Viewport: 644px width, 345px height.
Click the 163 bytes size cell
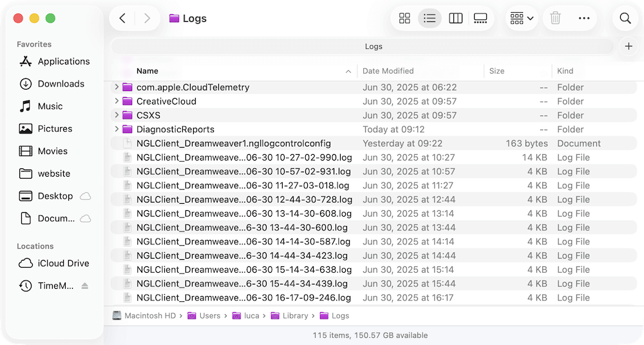pyautogui.click(x=527, y=143)
